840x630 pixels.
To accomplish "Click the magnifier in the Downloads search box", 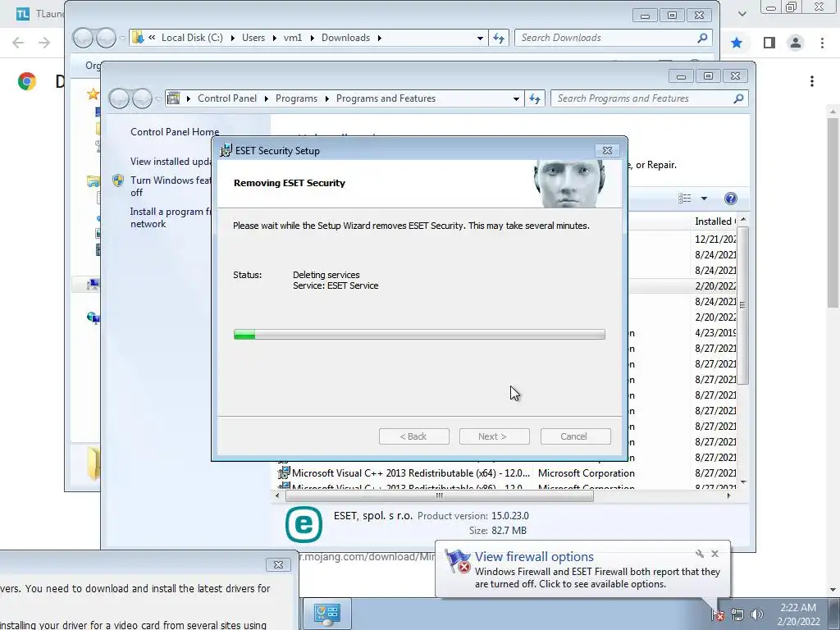I will (x=702, y=38).
